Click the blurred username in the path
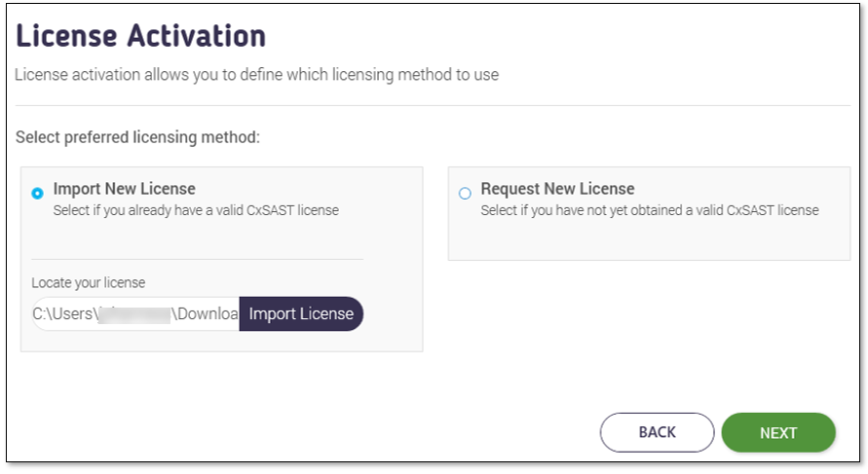This screenshot has width=868, height=474. pos(134,314)
